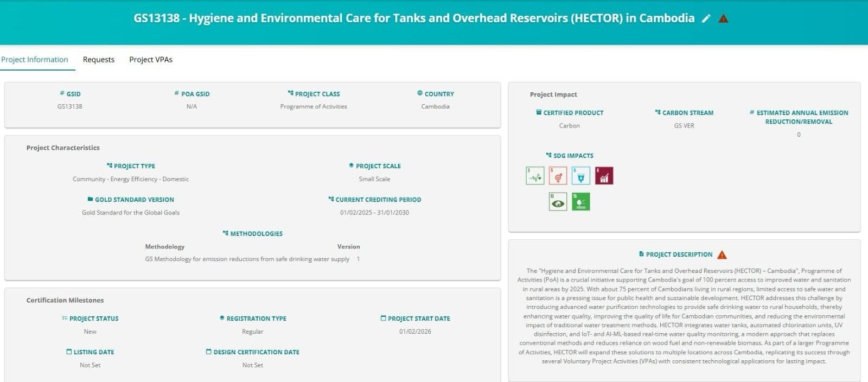Open the Project Information tab
Screen dimensions: 868x382
(35, 60)
